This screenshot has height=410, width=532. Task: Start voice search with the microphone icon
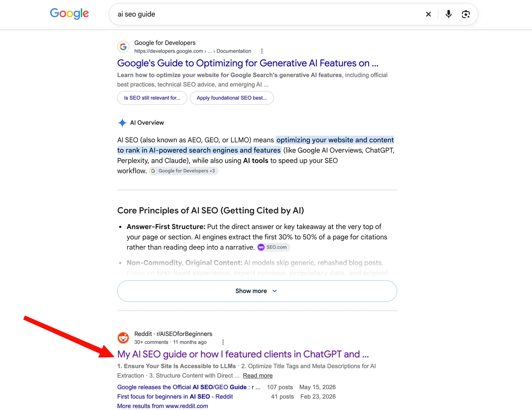tap(449, 14)
